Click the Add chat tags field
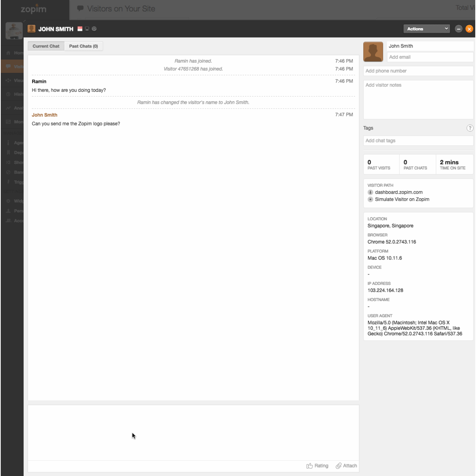 tap(418, 141)
